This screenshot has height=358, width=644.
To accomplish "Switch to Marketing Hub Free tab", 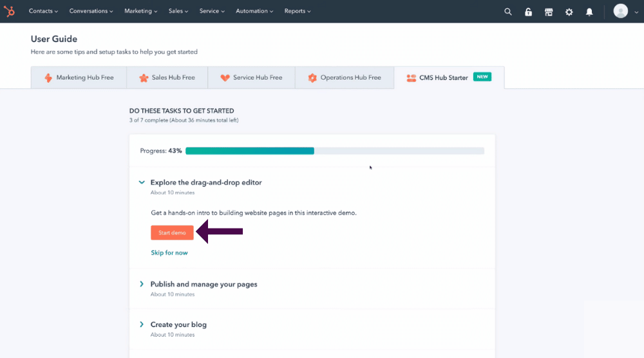I will (x=79, y=78).
